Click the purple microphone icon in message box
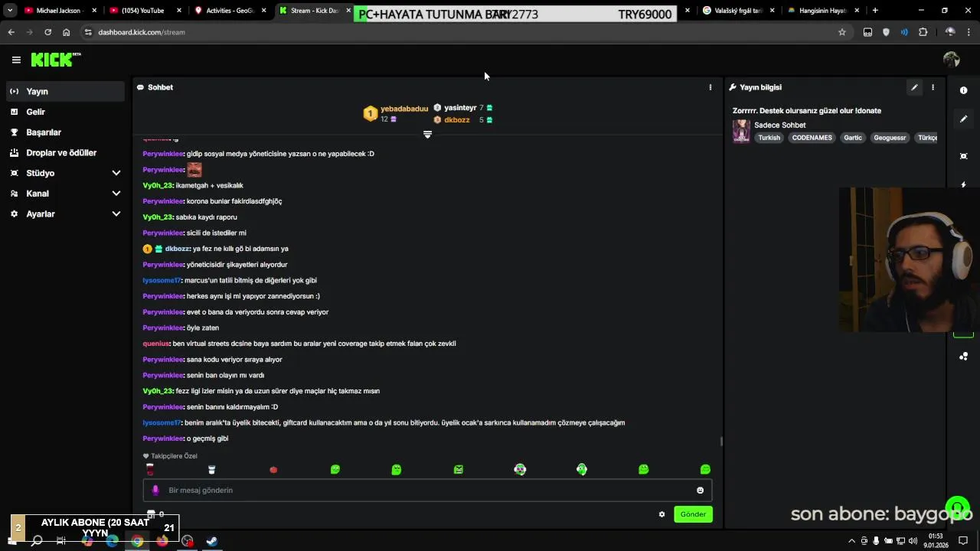The image size is (980, 551). tap(155, 491)
